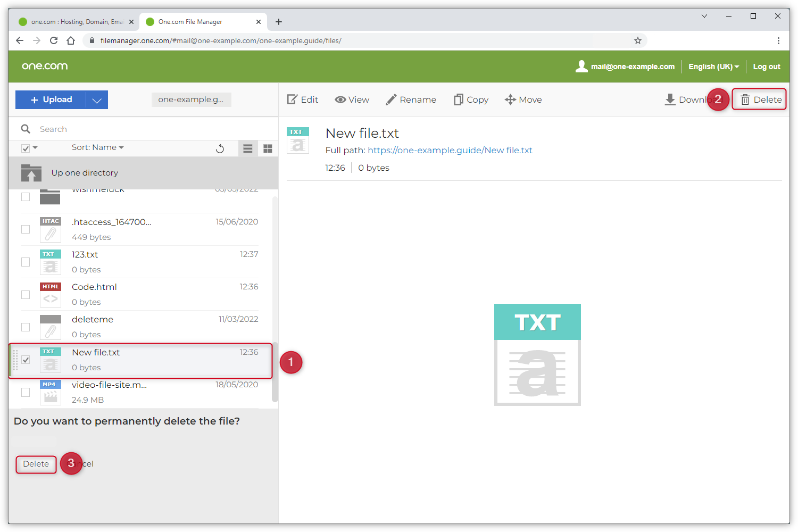Click the Copy file icon
798x532 pixels.
[x=458, y=99]
